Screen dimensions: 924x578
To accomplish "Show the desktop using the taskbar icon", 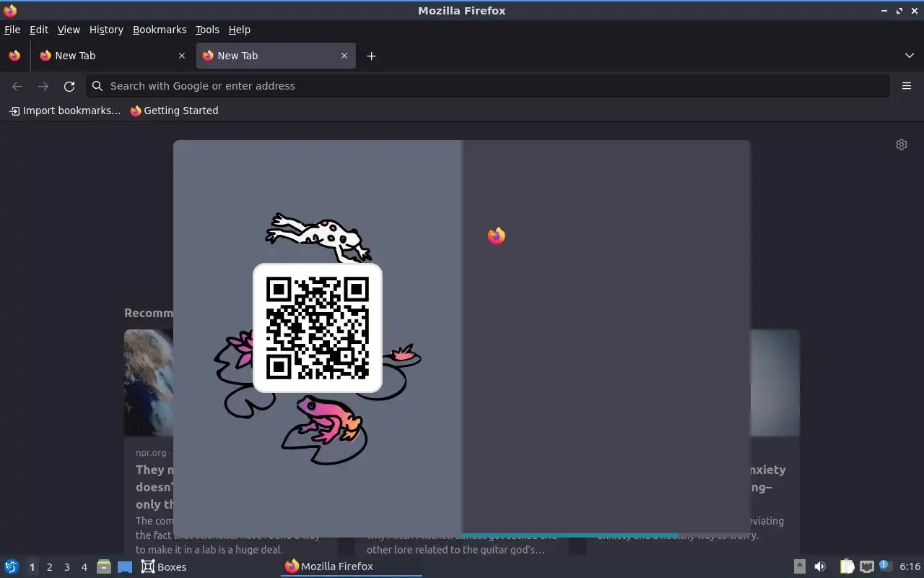I will click(125, 566).
